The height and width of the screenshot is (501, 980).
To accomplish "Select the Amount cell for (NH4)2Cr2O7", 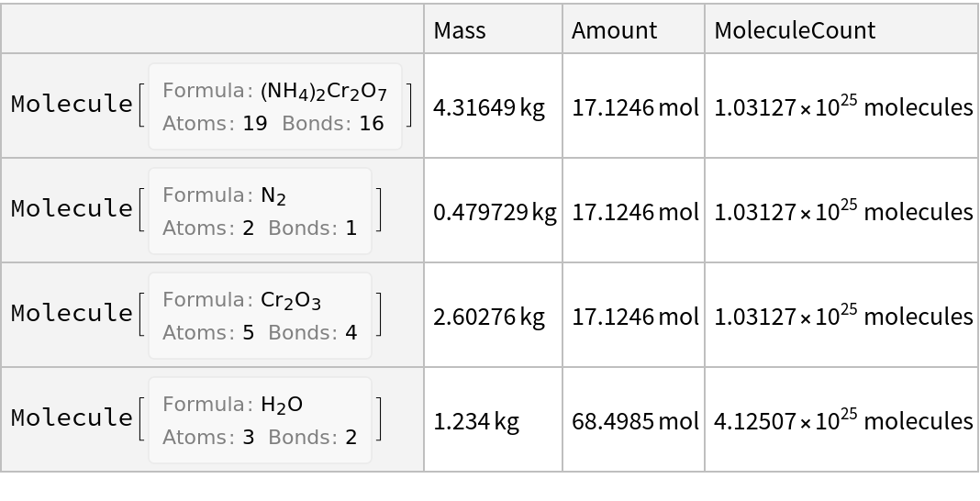I will click(633, 106).
